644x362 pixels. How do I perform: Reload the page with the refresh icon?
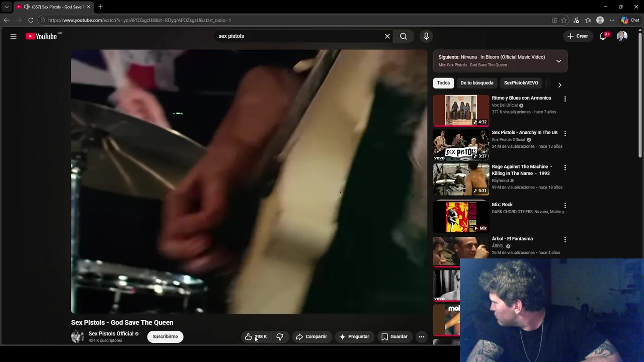31,20
